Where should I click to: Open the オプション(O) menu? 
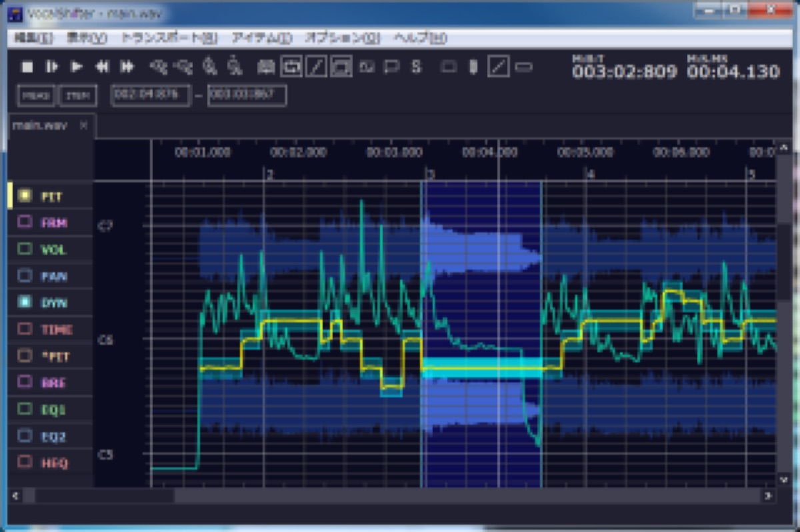342,38
